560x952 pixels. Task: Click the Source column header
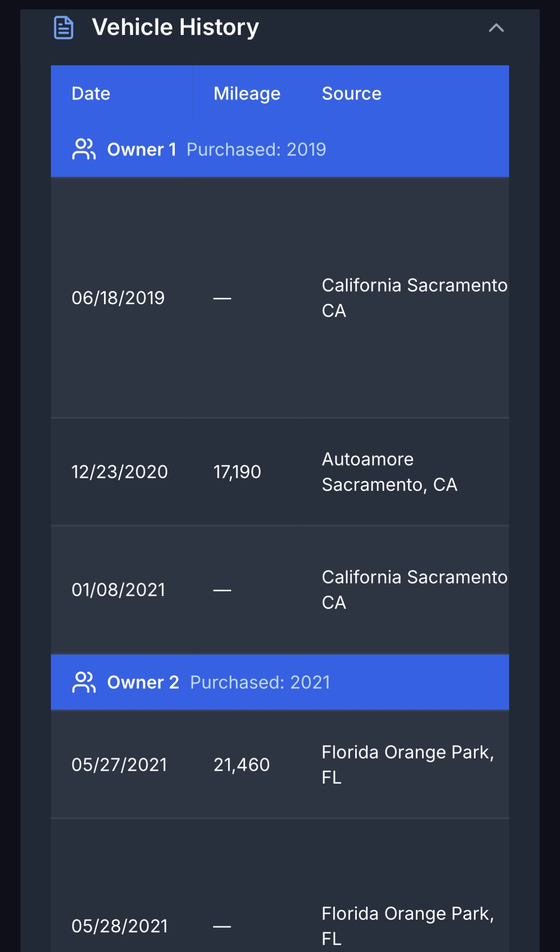pos(351,93)
